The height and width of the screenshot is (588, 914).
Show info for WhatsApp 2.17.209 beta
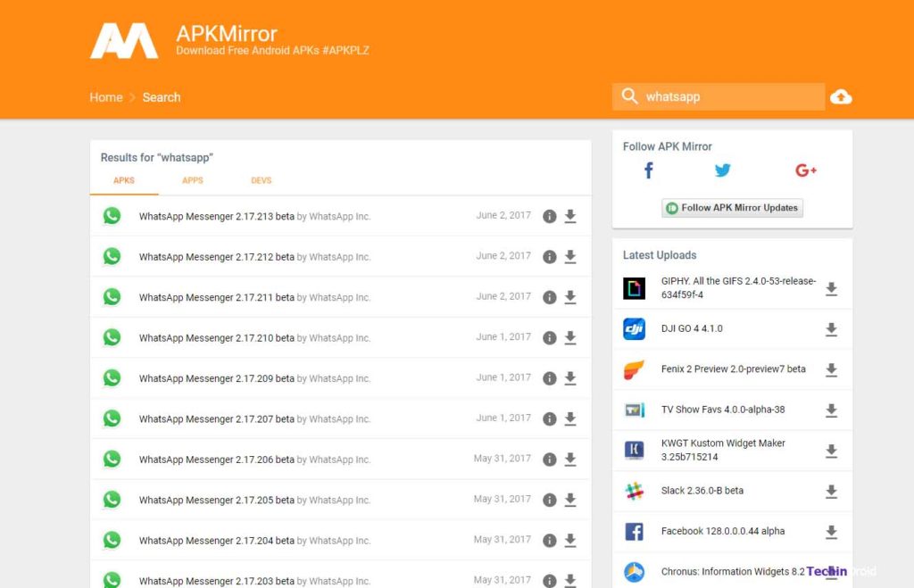(549, 378)
